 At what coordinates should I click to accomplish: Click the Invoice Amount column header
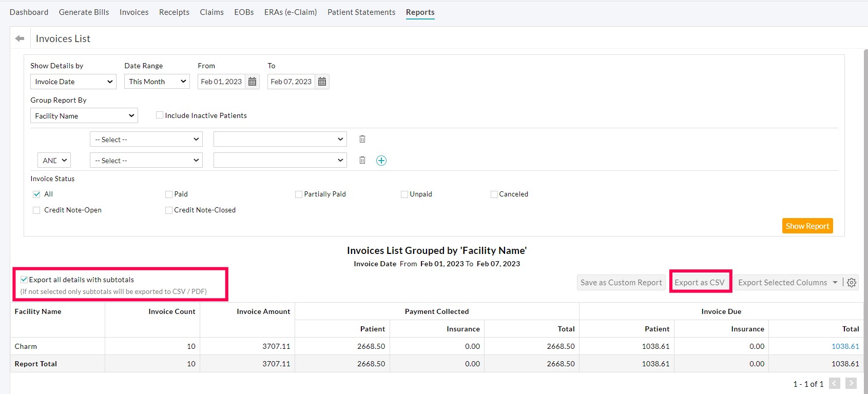click(263, 311)
